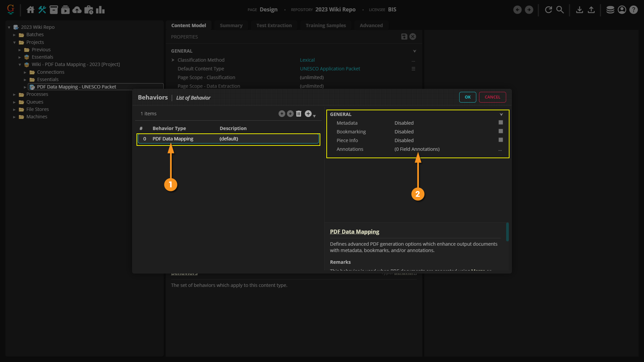The image size is (644, 362).
Task: Click the add behavior plus icon
Action: 308,114
